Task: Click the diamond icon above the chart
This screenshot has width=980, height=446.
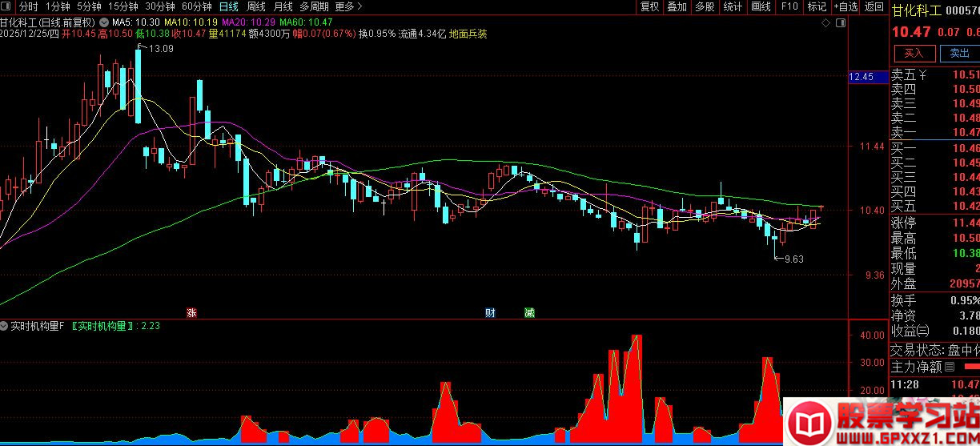Action: click(826, 22)
